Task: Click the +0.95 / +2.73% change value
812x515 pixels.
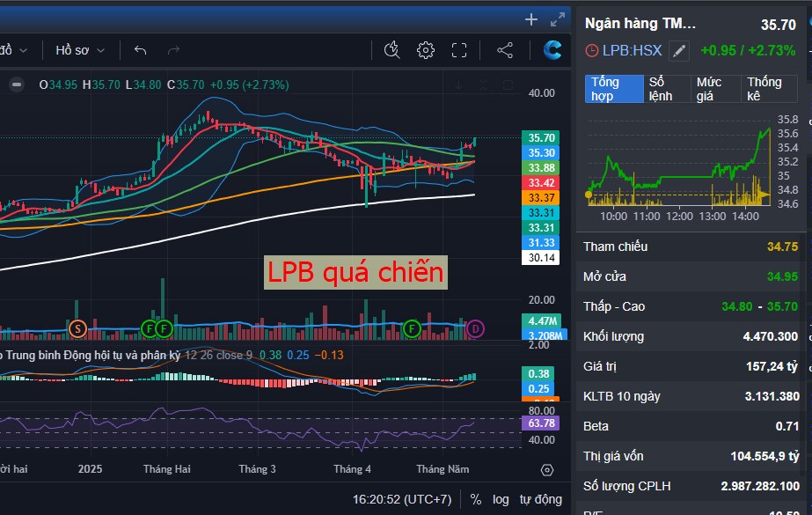Action: coord(747,50)
